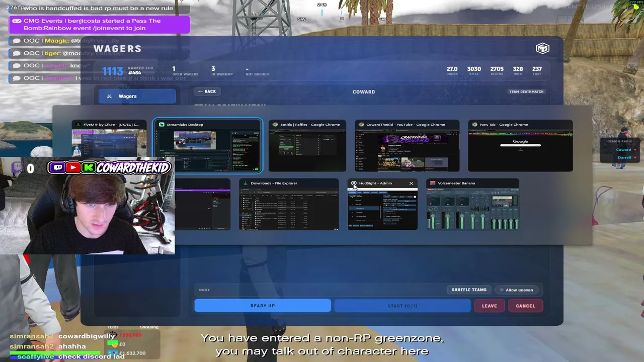Click the Team Deathmatch mode badge
Screen dimensions: 644x362
[x=526, y=92]
